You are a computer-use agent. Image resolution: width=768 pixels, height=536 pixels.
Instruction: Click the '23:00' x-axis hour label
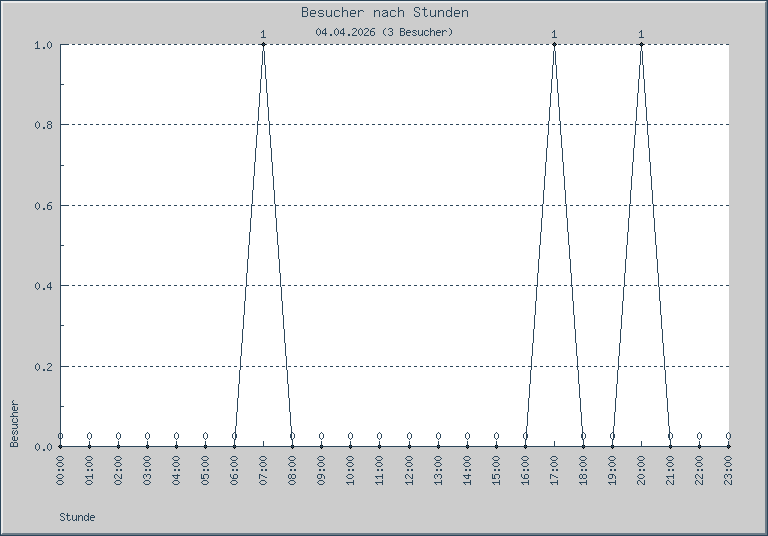pos(728,470)
